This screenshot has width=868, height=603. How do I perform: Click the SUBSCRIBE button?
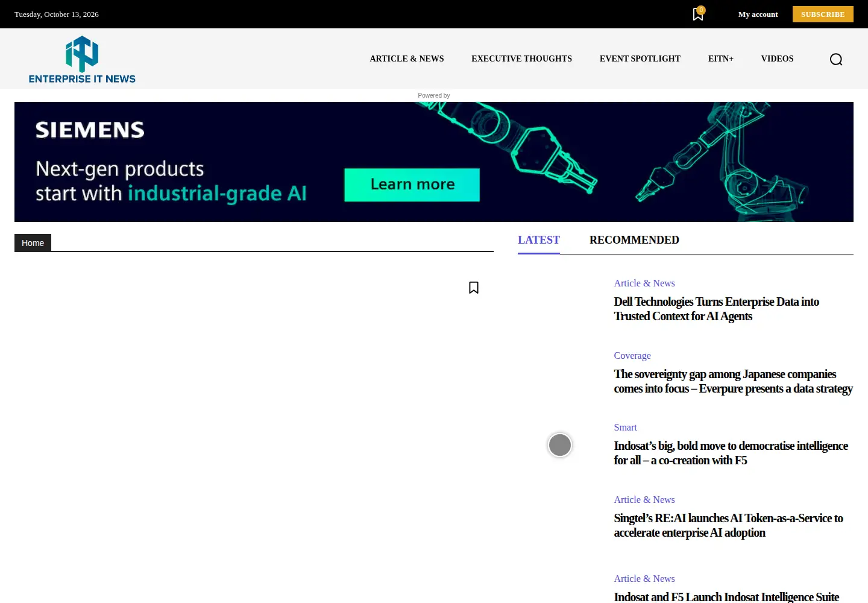[823, 14]
